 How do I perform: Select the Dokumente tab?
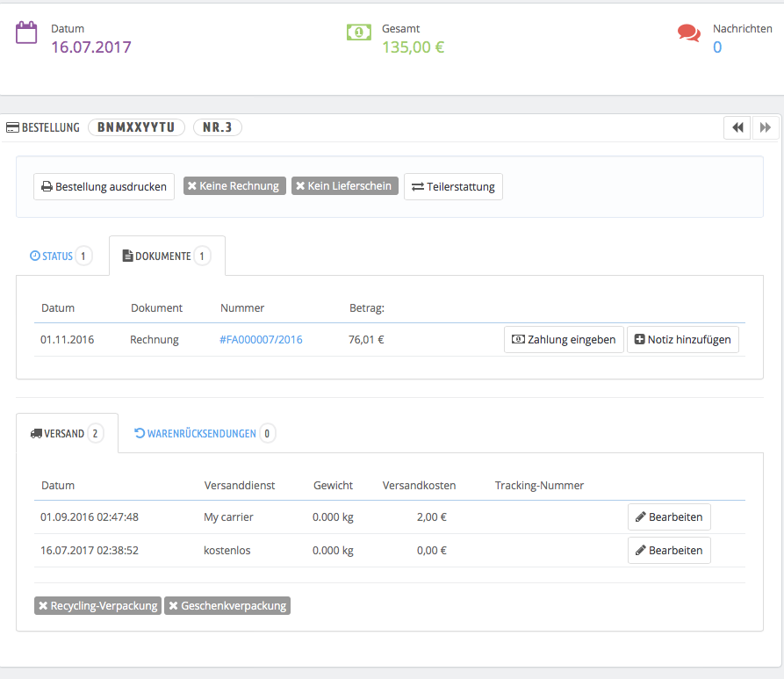(x=167, y=256)
